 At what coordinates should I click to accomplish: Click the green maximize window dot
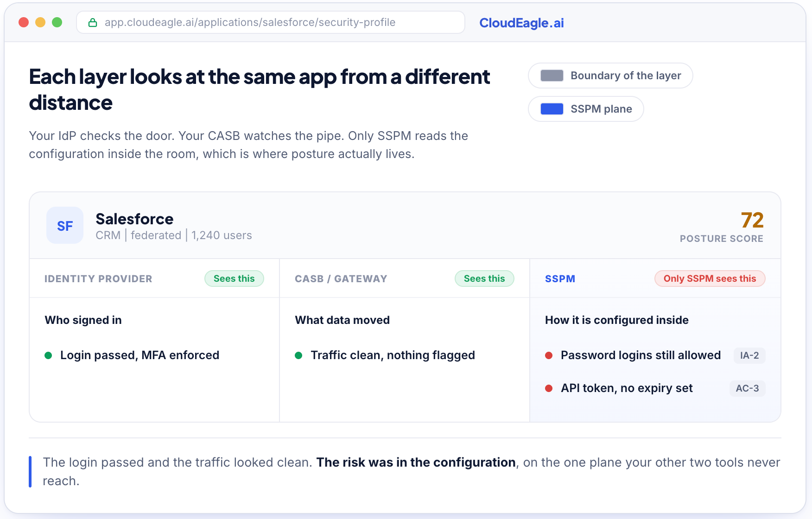coord(57,22)
